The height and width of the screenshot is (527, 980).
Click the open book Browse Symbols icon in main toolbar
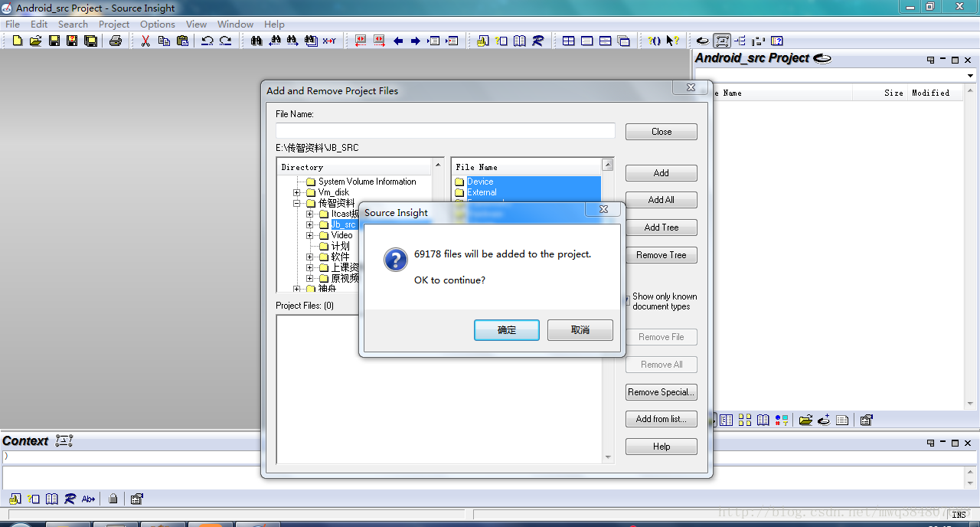pyautogui.click(x=520, y=41)
